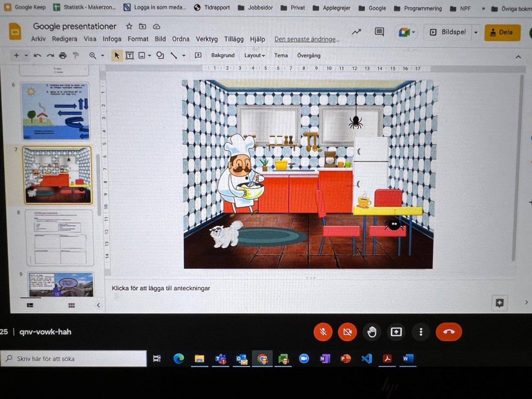Open the Layout dropdown
This screenshot has width=532, height=399.
(254, 55)
